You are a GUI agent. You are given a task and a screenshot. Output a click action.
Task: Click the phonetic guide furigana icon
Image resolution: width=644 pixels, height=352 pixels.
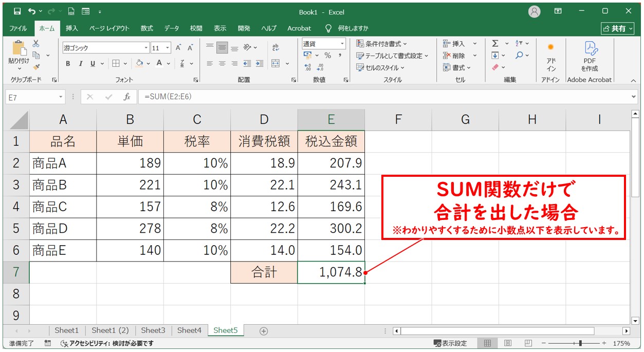pyautogui.click(x=182, y=64)
